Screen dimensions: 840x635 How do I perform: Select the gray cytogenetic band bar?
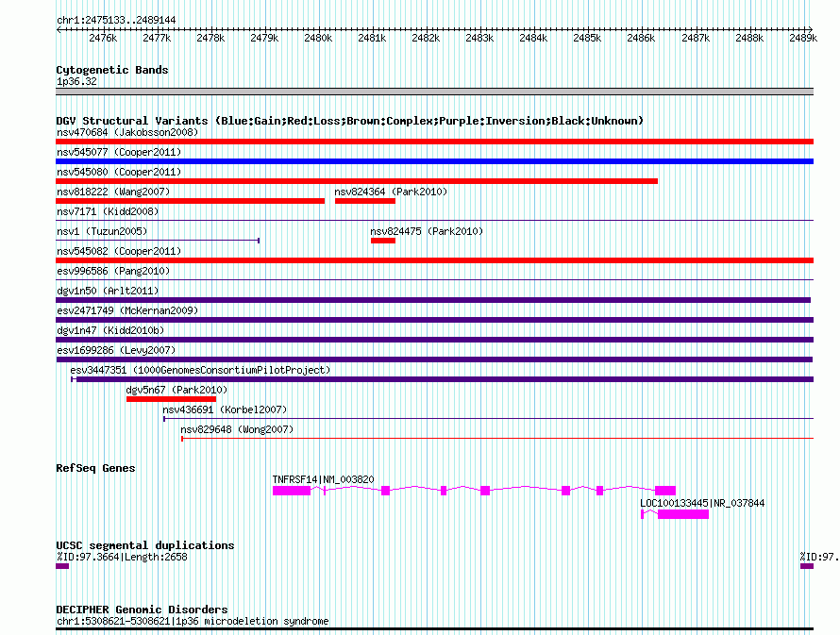pyautogui.click(x=434, y=92)
